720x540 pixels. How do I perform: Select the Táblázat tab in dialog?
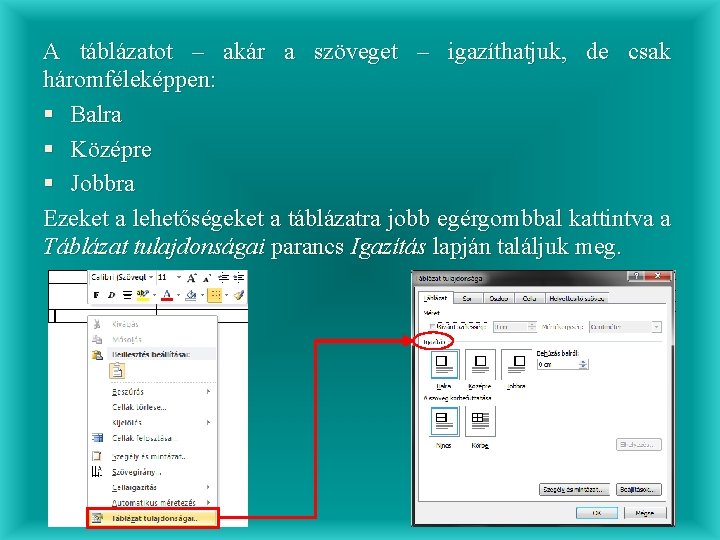(435, 298)
